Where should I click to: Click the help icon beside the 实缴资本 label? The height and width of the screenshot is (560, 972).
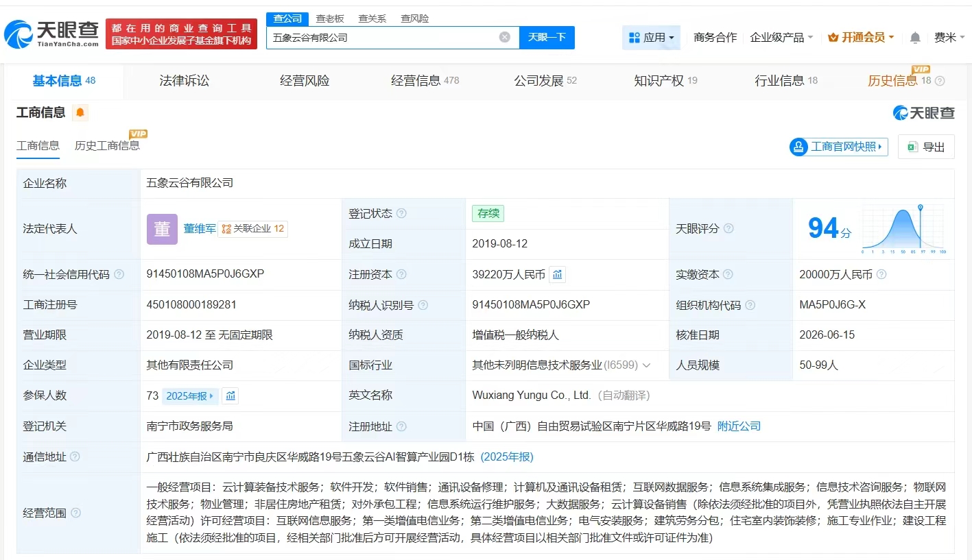click(x=728, y=275)
